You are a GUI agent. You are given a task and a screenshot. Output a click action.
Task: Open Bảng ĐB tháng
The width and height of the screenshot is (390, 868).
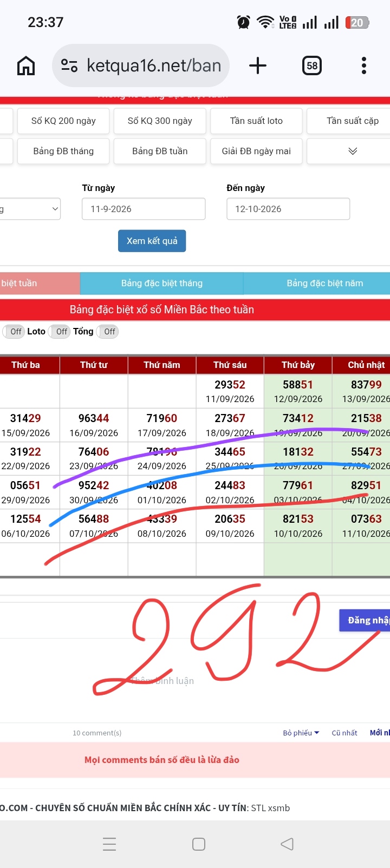point(63,151)
